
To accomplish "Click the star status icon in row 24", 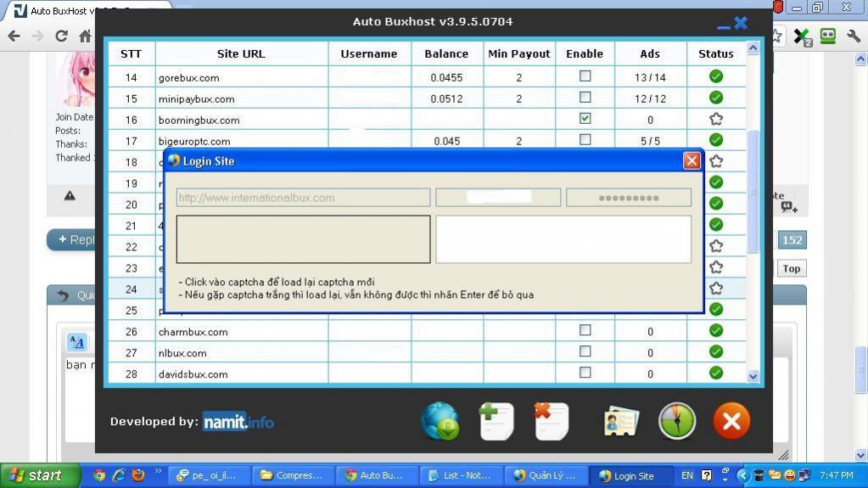I will (716, 288).
